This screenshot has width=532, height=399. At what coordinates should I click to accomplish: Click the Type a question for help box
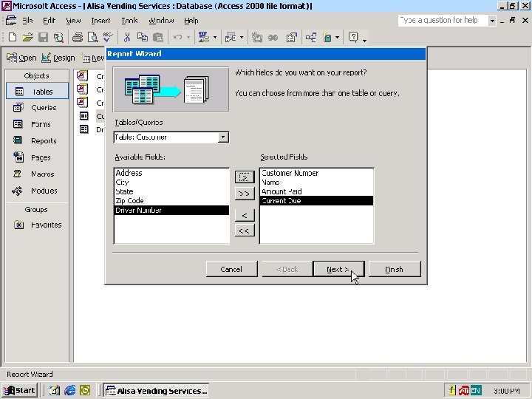443,21
